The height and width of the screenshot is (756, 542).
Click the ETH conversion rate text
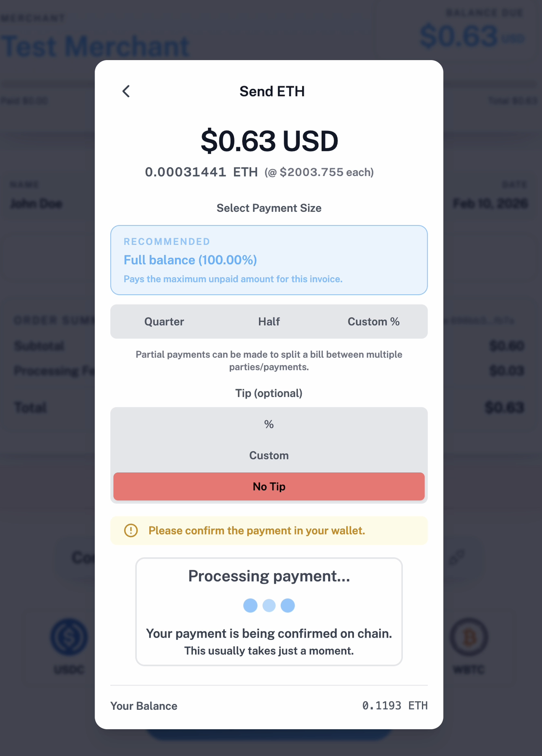[x=260, y=172]
